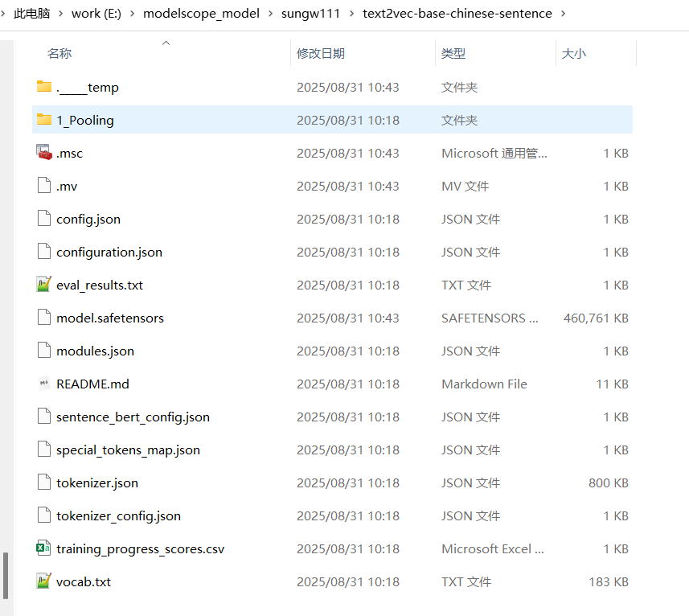Click the left pane vertical scrollbar thumb
The image size is (689, 616).
click(x=6, y=576)
